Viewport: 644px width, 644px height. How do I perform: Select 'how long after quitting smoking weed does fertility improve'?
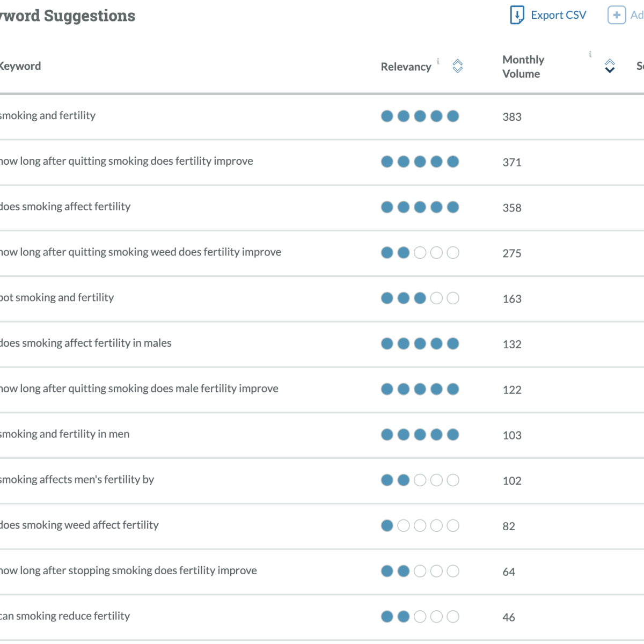point(140,252)
